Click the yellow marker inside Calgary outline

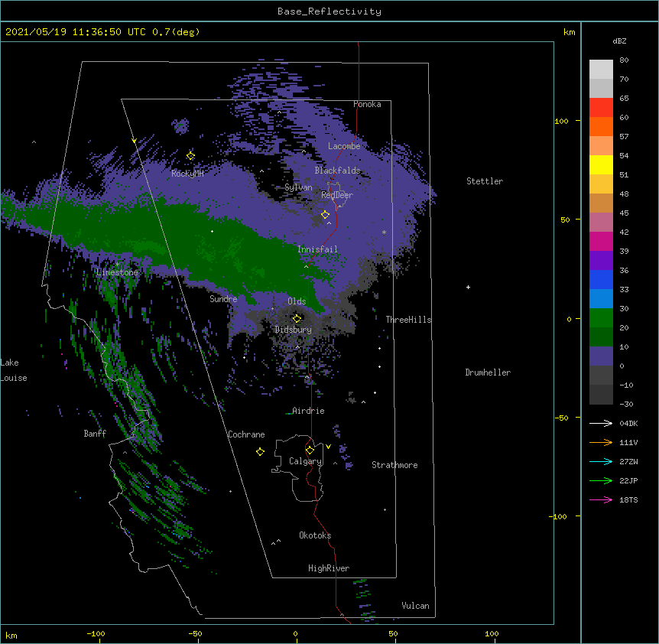click(310, 450)
